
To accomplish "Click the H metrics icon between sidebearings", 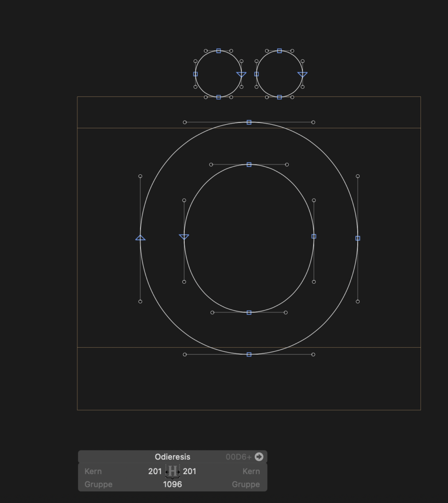I will coord(172,472).
